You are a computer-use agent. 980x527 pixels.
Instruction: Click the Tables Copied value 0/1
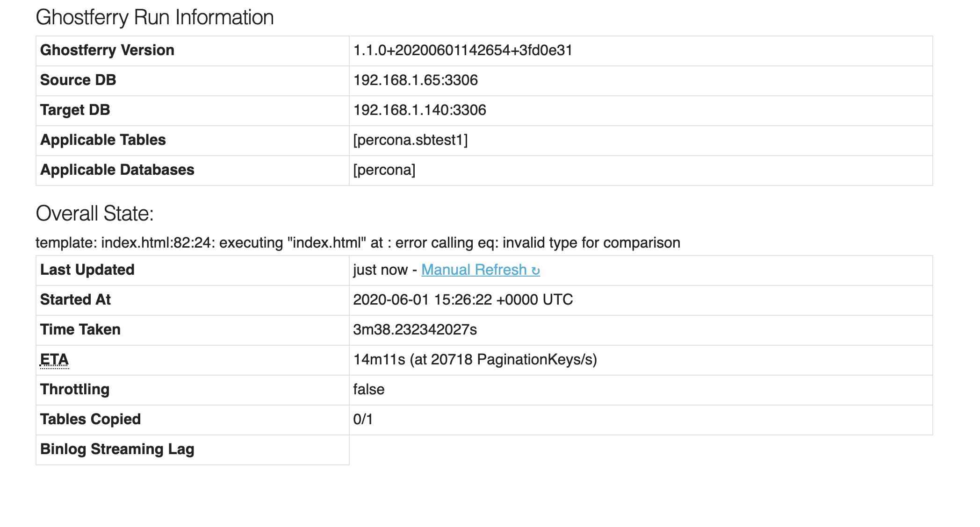pyautogui.click(x=362, y=419)
